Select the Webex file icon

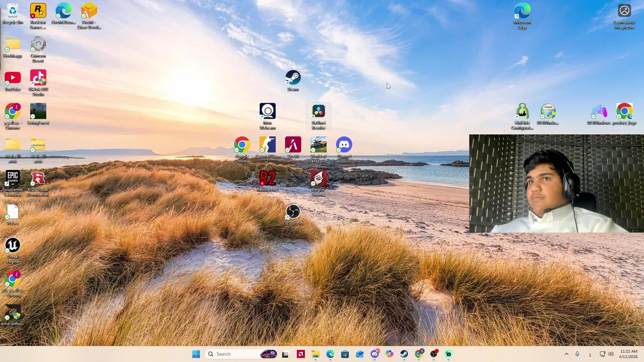13,215
